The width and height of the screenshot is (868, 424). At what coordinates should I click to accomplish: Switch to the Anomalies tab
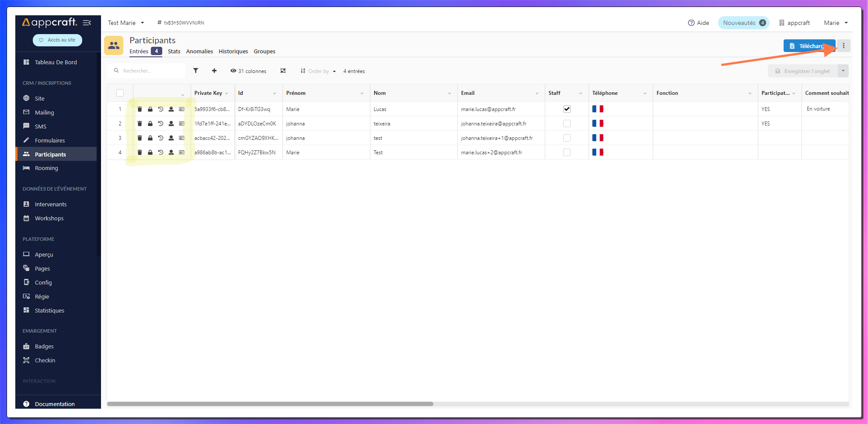tap(199, 52)
